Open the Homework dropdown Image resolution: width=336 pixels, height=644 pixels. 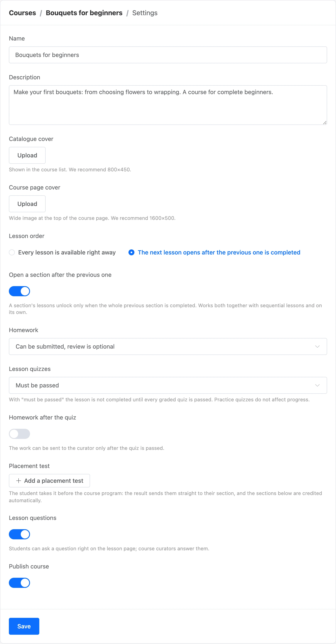(168, 346)
